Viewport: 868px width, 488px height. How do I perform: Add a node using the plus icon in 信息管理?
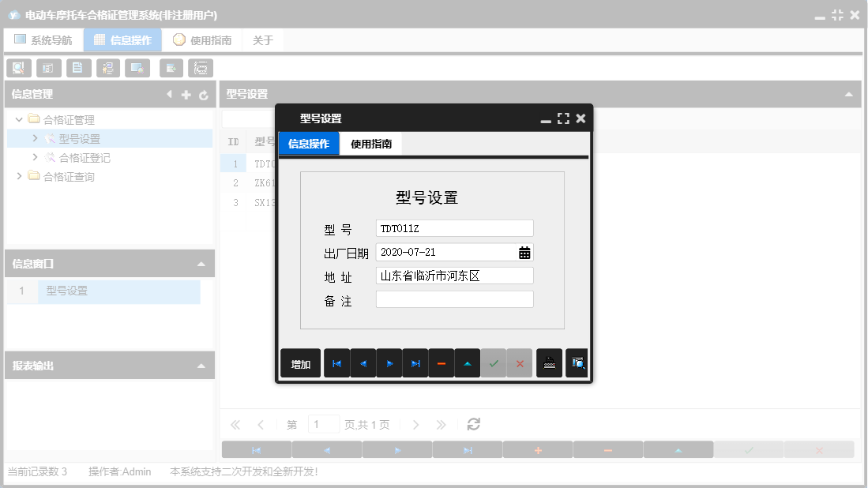click(x=186, y=94)
